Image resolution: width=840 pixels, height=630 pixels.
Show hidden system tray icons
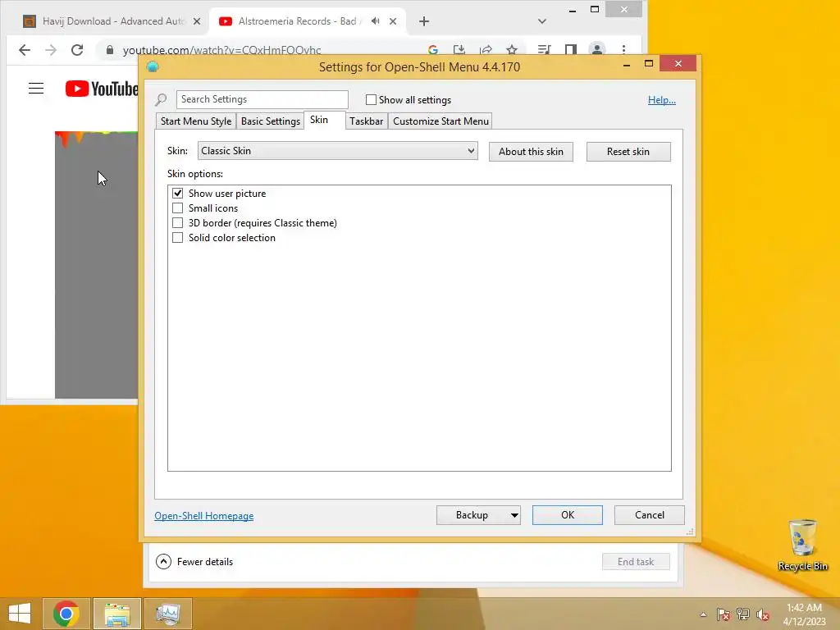click(x=703, y=614)
